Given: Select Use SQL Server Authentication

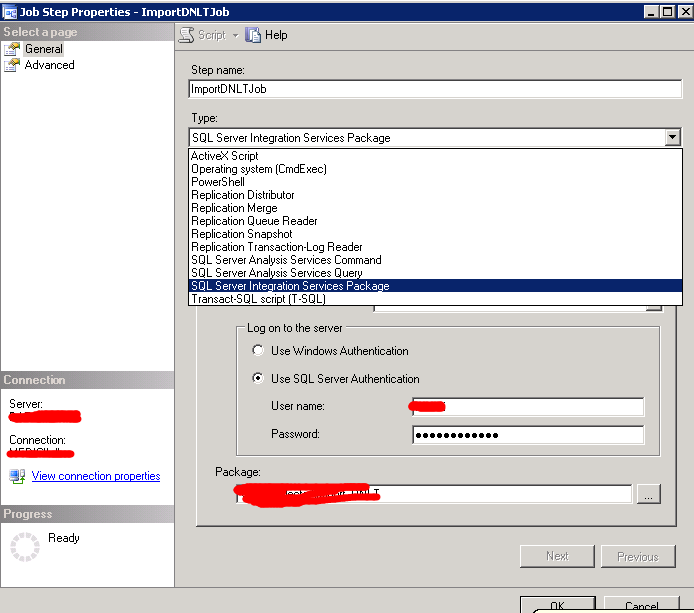Looking at the screenshot, I should 258,378.
